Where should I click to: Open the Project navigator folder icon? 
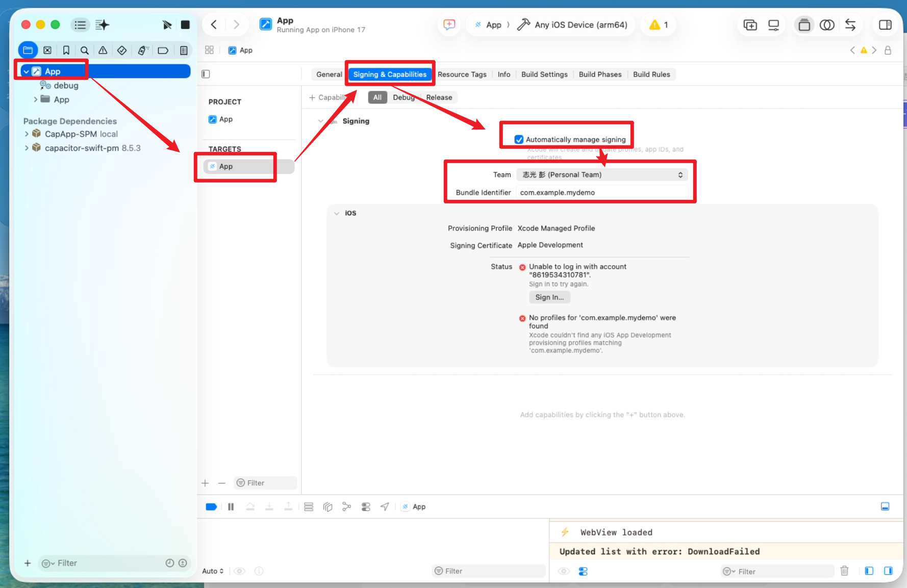28,50
